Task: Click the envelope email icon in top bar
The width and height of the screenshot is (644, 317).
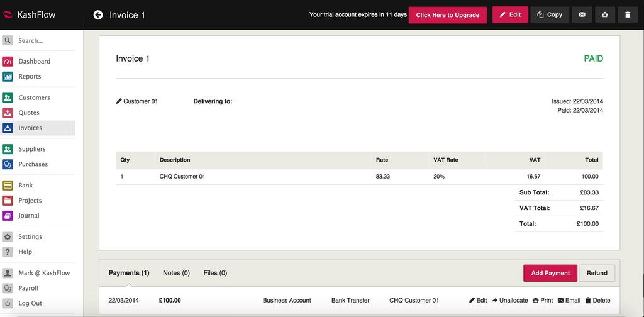Action: pos(582,14)
